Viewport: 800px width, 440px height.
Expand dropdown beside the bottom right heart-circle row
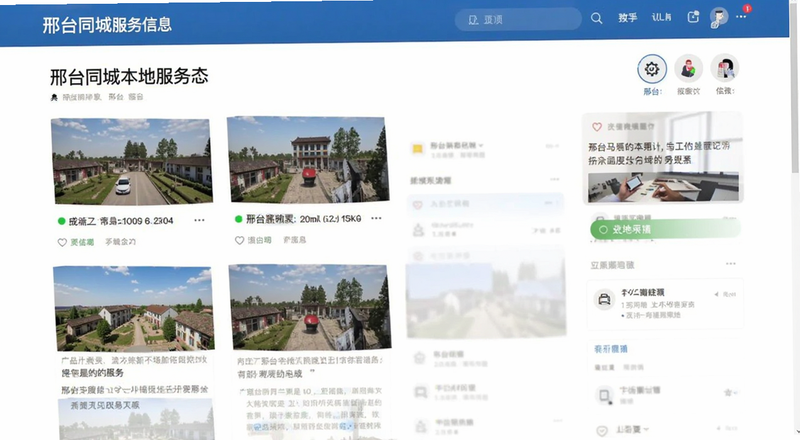coord(646,429)
